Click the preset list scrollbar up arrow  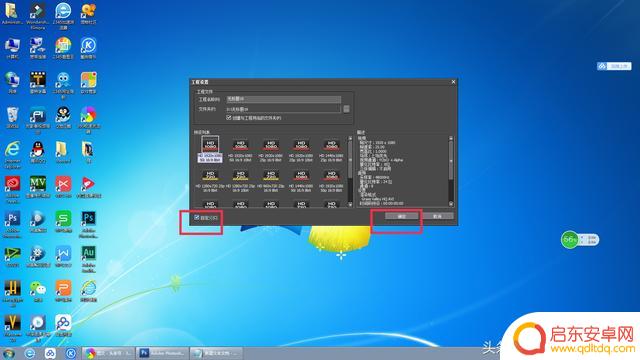point(350,138)
